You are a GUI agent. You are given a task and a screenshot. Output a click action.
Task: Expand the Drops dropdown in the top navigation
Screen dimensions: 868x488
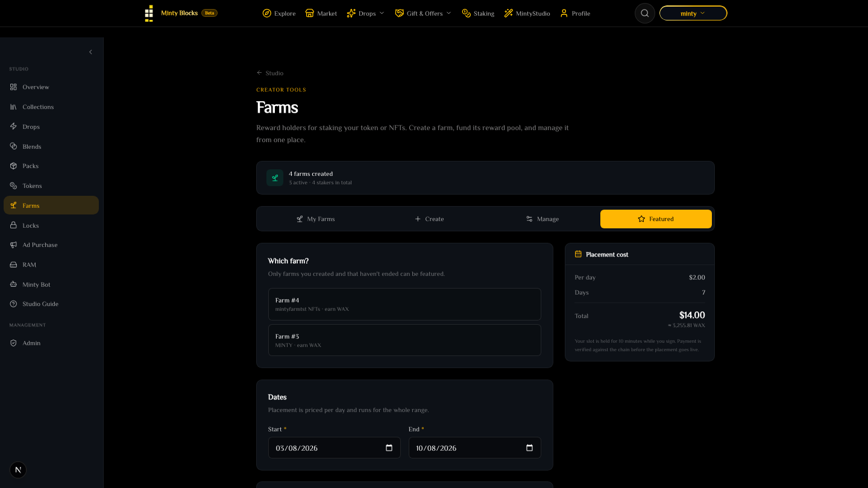tap(365, 13)
